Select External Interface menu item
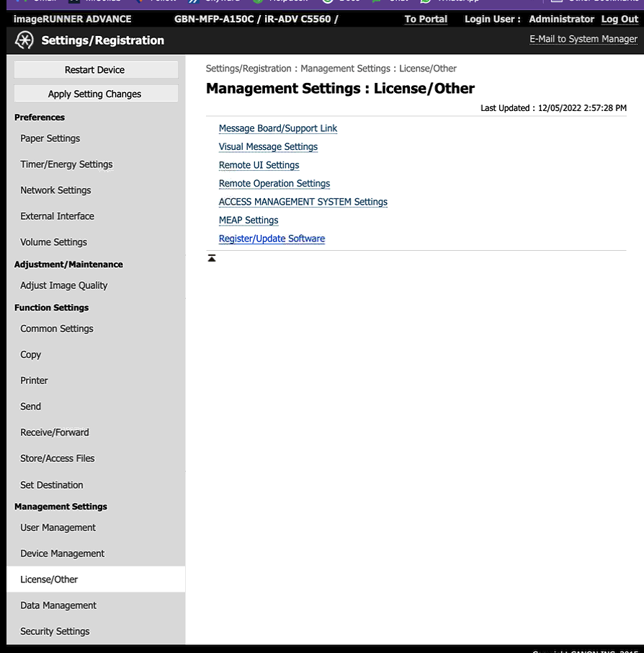Viewport: 644px width, 653px height. [57, 216]
